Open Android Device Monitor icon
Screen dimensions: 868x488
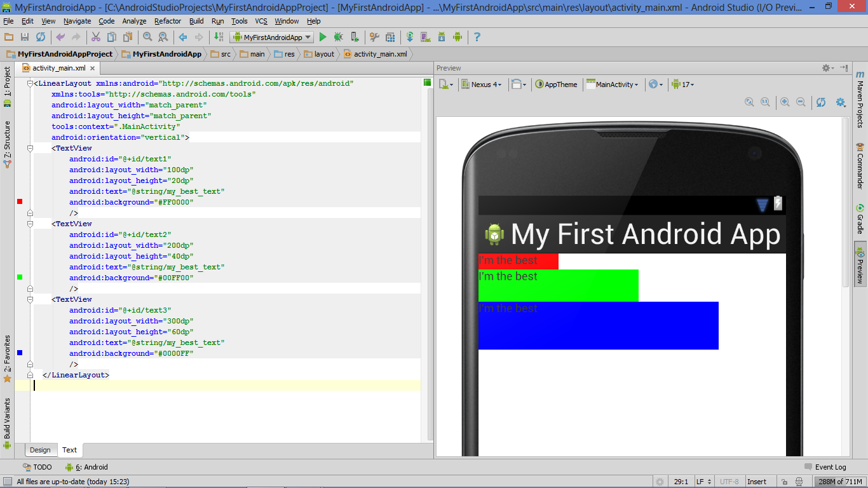(458, 37)
